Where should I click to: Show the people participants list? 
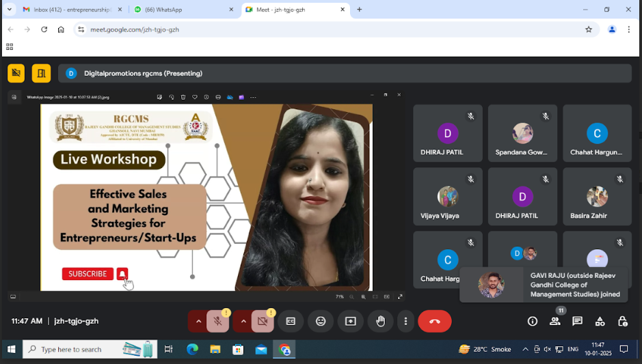pos(554,321)
